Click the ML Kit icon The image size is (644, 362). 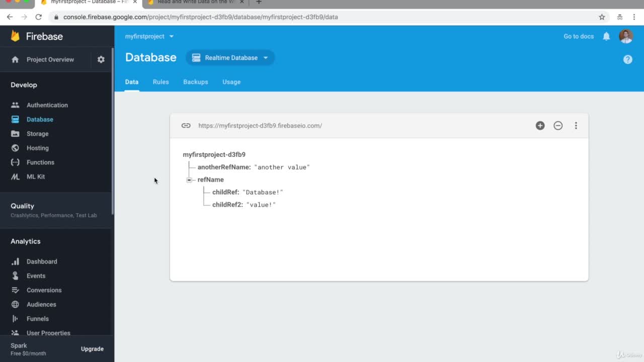(x=15, y=176)
